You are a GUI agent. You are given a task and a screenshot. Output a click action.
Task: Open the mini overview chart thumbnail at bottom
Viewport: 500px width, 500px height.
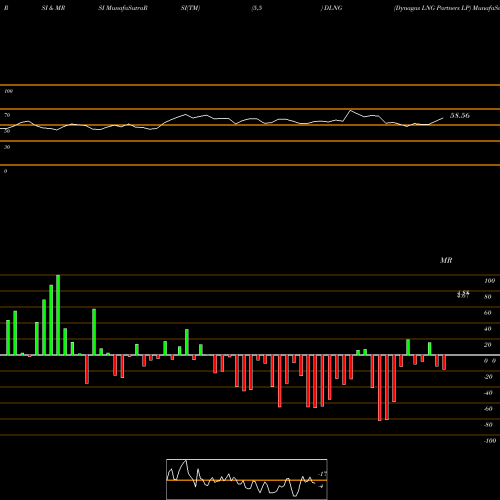pyautogui.click(x=247, y=479)
